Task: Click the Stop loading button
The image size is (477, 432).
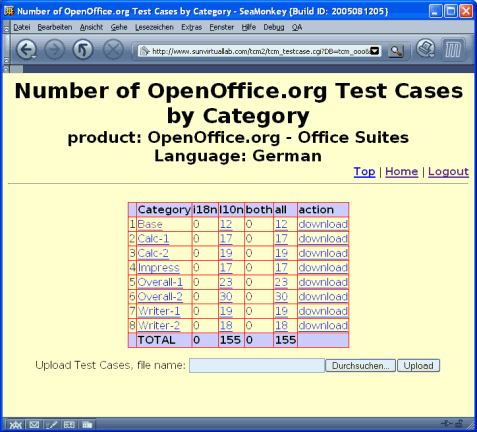Action: click(x=113, y=50)
